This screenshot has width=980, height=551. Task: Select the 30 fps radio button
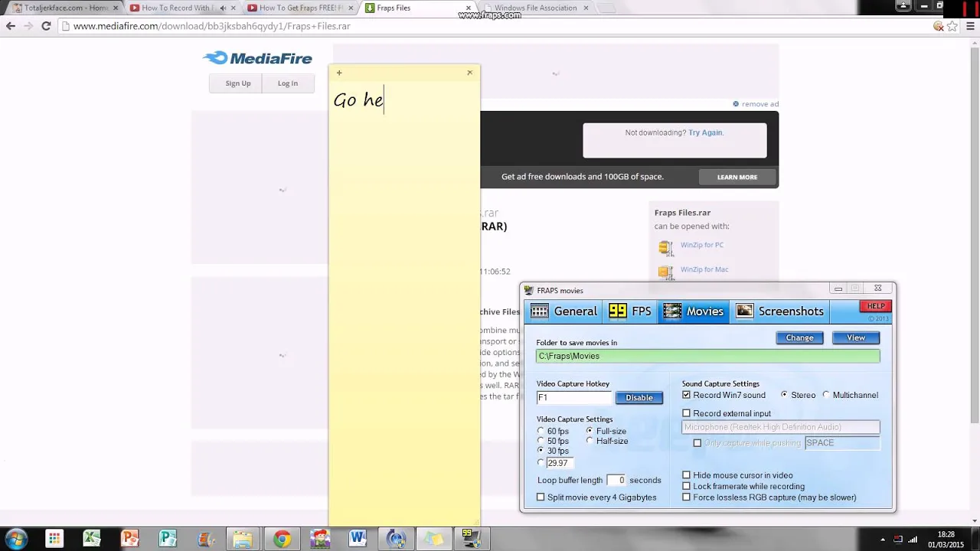(x=541, y=452)
